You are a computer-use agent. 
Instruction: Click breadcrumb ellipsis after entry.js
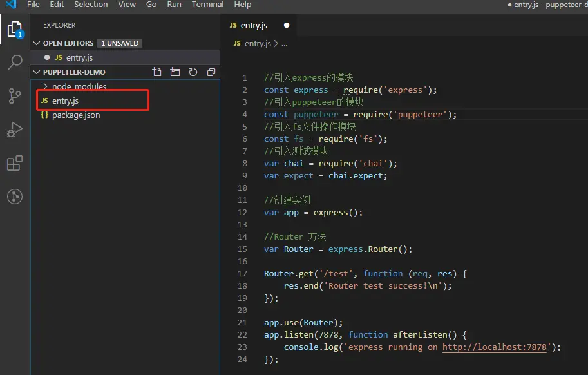284,44
